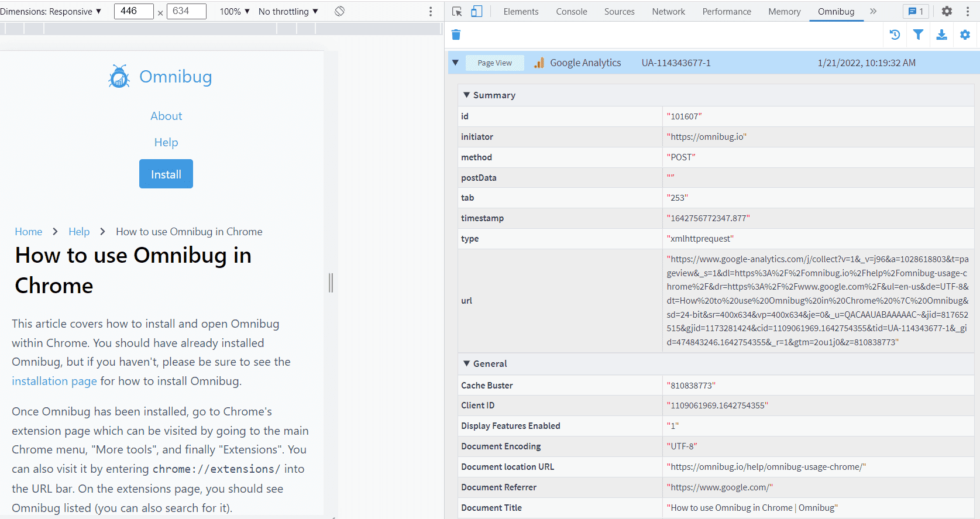Select the Document Referrer value
The width and height of the screenshot is (980, 519).
[720, 487]
